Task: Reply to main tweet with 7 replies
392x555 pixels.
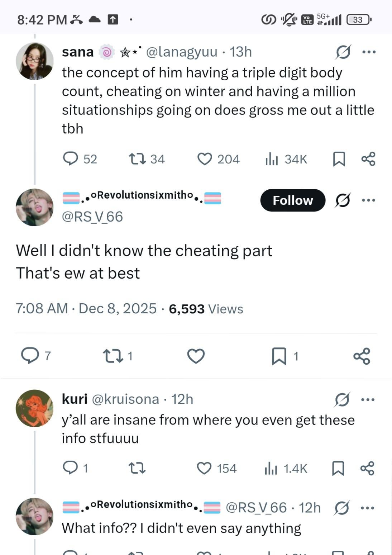Action: [x=30, y=356]
